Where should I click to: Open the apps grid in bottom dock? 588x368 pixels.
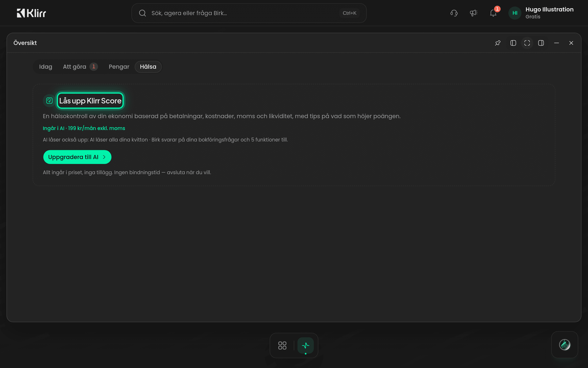click(282, 345)
